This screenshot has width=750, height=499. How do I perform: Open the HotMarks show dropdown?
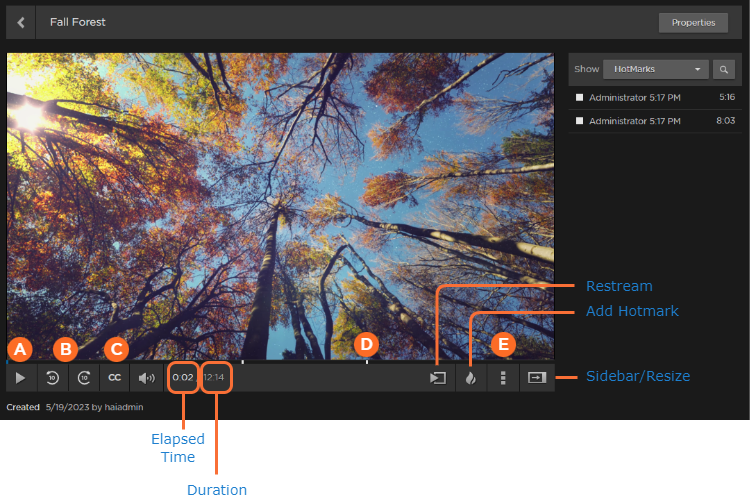click(656, 70)
